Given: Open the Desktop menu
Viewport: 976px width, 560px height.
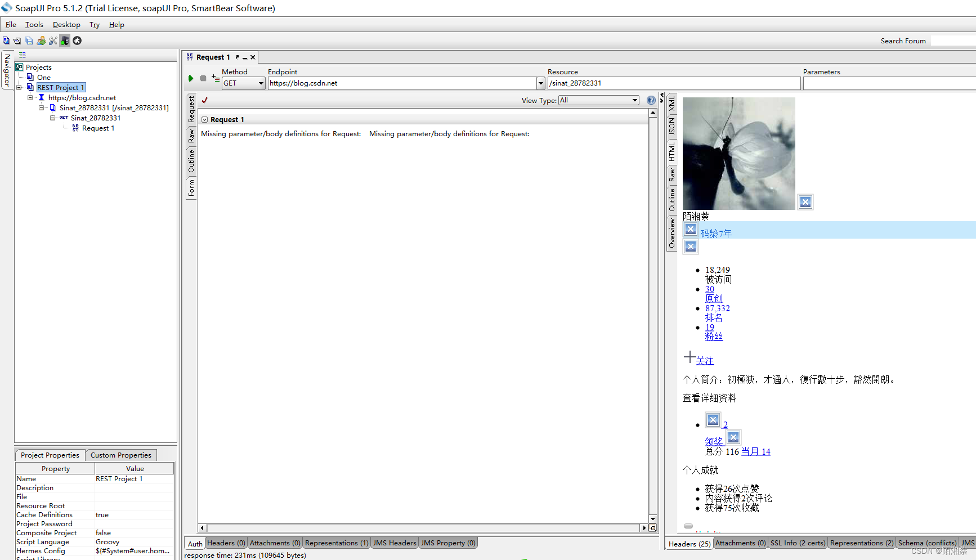Looking at the screenshot, I should coord(66,24).
